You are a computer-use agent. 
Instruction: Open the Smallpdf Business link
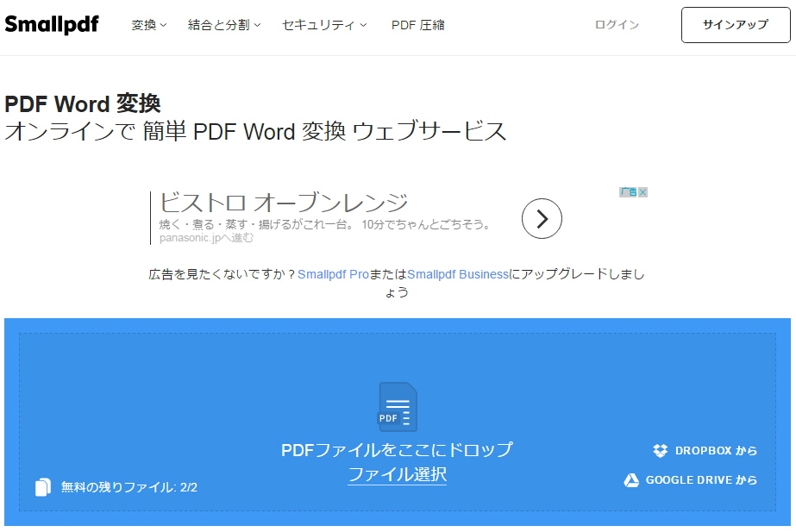pyautogui.click(x=458, y=274)
